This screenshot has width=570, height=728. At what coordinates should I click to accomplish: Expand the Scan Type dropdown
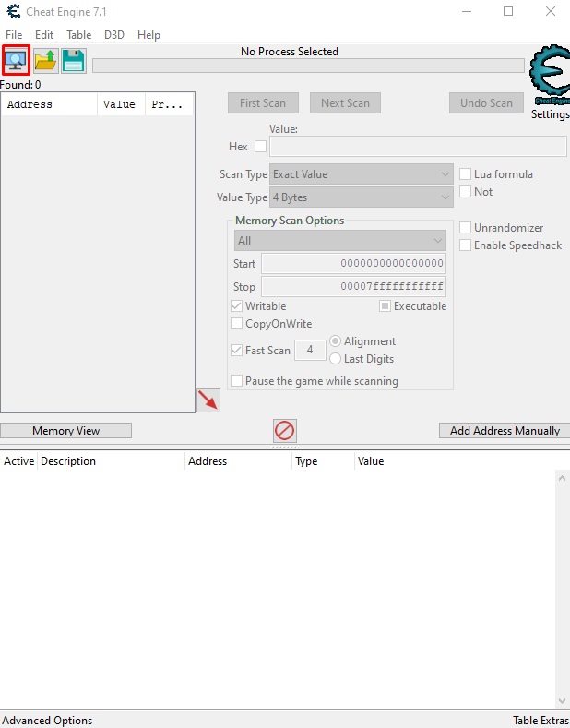point(361,174)
